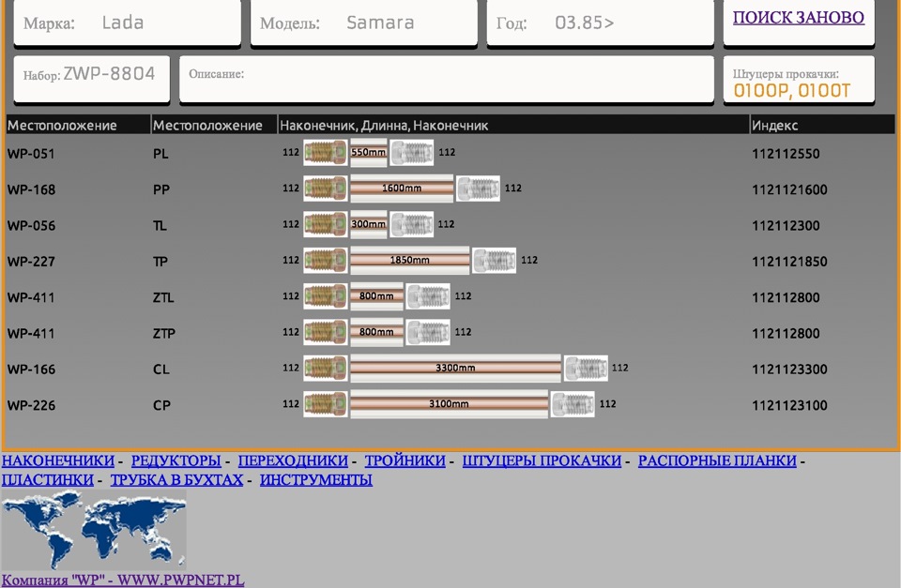Click the silver fitting icon in the CP row

(x=573, y=403)
